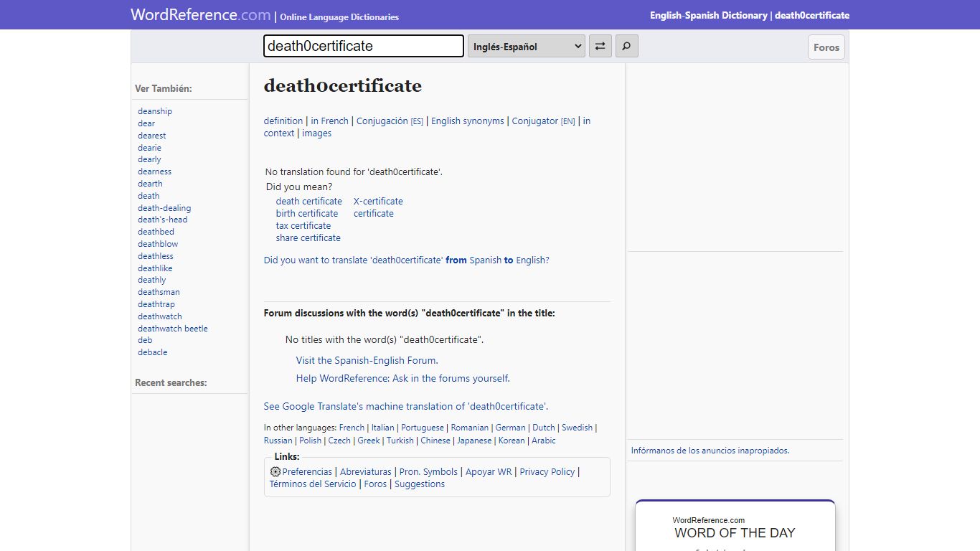Click translate from Spanish to English link
This screenshot has height=551, width=980.
tap(407, 260)
